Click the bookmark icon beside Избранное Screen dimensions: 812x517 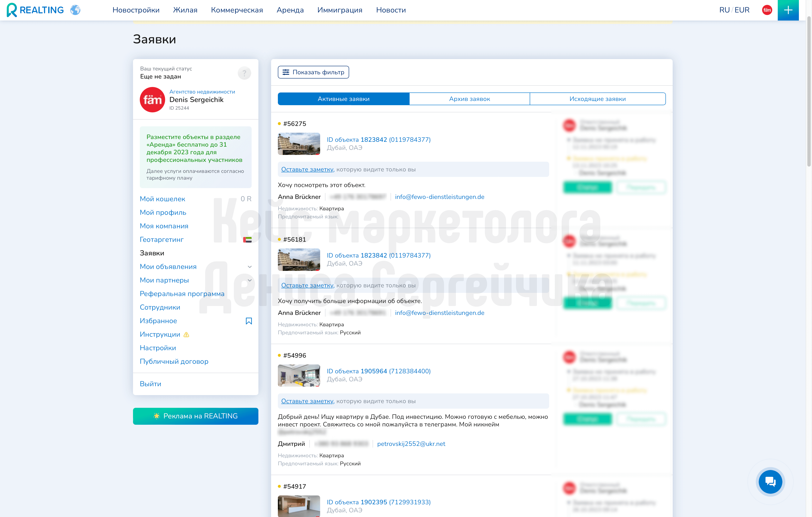248,321
